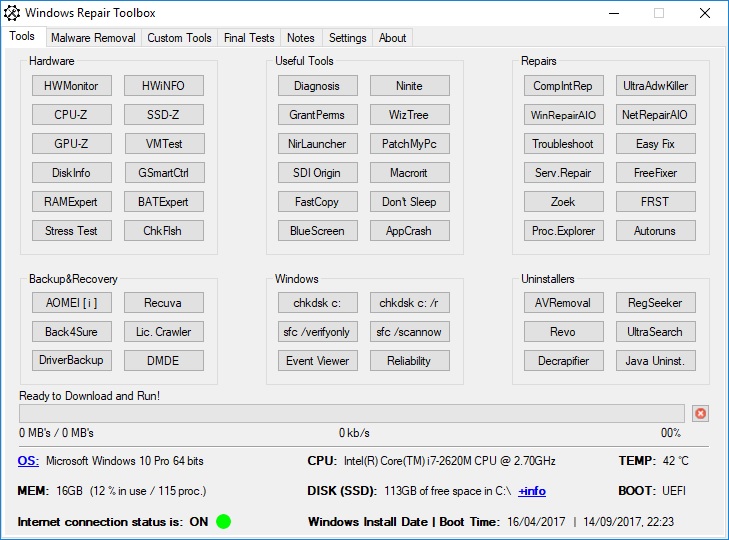Image resolution: width=729 pixels, height=540 pixels.
Task: Click the OS: hyperlink
Action: [x=28, y=461]
